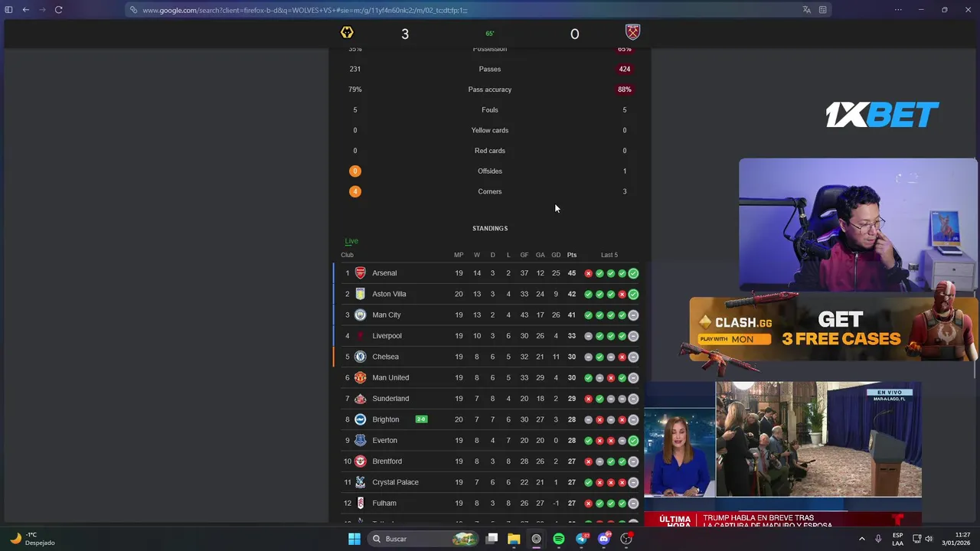Click the MP column header
980x551 pixels.
pyautogui.click(x=459, y=255)
